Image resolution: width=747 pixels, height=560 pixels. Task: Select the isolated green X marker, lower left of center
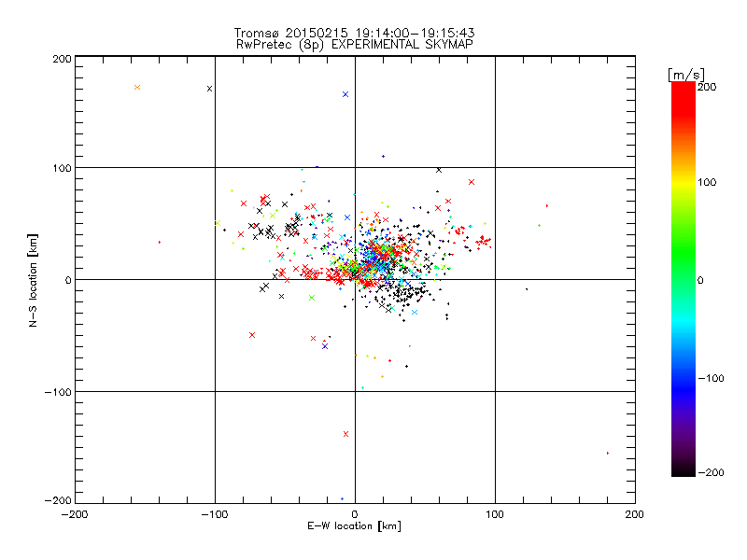pos(312,298)
